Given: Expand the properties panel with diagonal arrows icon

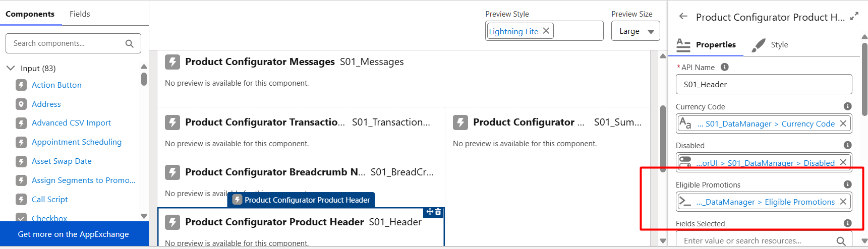Looking at the screenshot, I should click(x=854, y=17).
